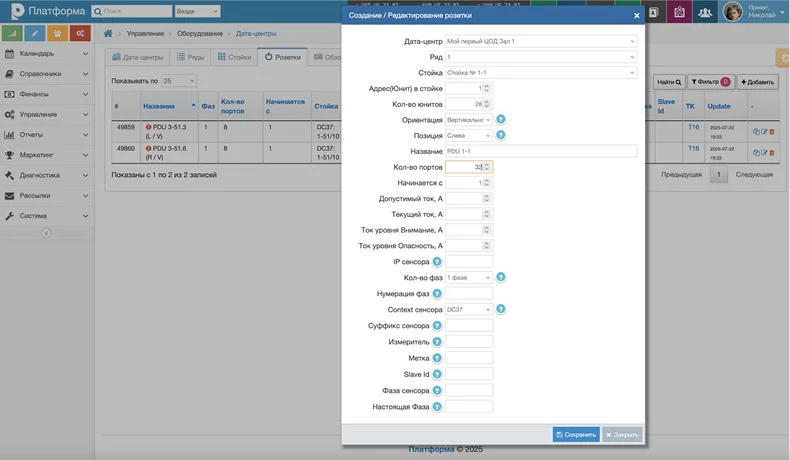Click the Допустимый ток stepper arrows

click(486, 199)
